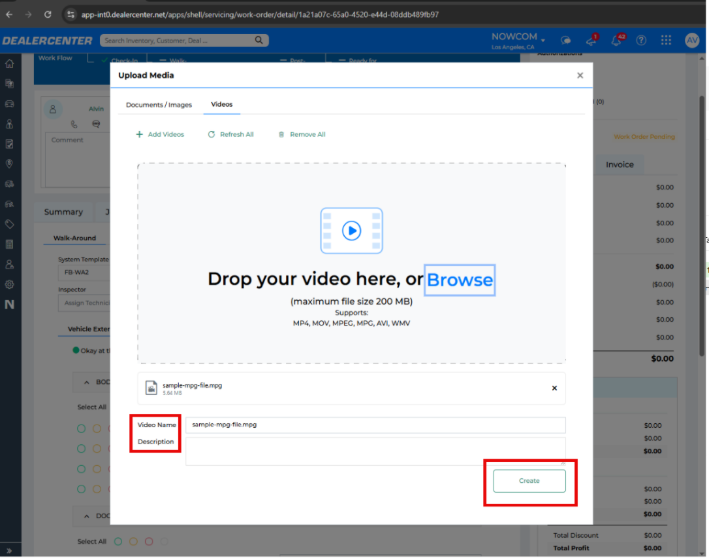Click the Comment text box

pos(77,160)
